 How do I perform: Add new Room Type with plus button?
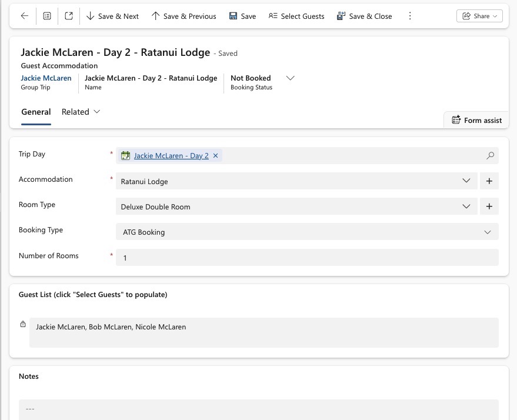(x=489, y=206)
